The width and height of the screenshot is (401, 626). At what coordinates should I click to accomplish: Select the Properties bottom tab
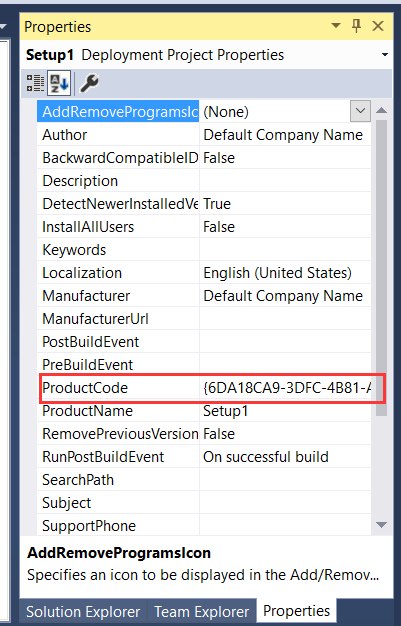[296, 610]
